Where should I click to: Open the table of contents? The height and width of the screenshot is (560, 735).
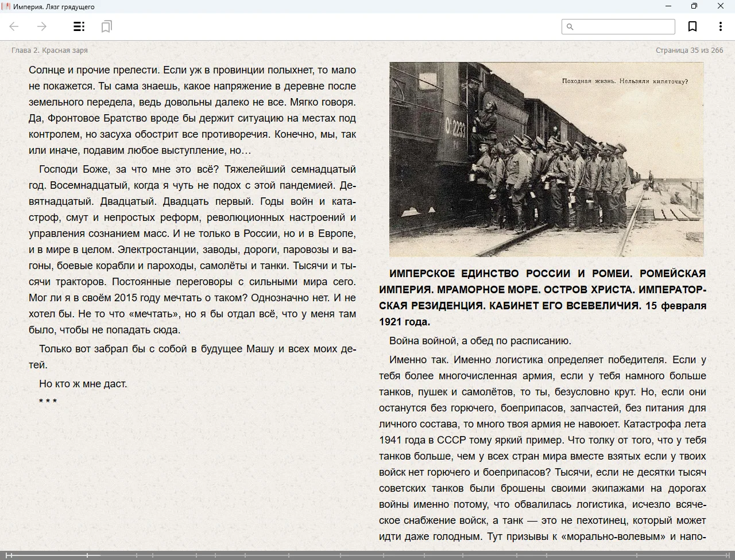[x=79, y=26]
